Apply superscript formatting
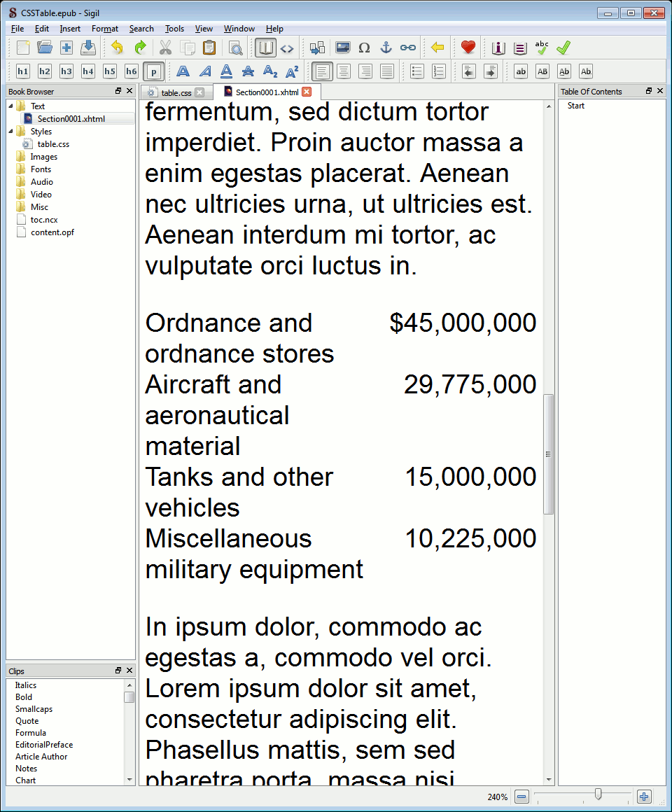 pos(292,71)
